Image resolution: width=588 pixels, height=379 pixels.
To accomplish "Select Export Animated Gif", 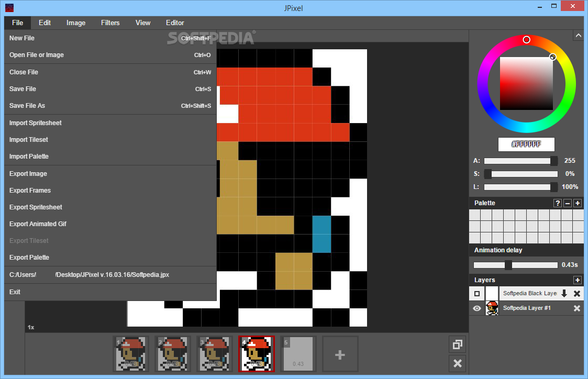I will [x=110, y=224].
